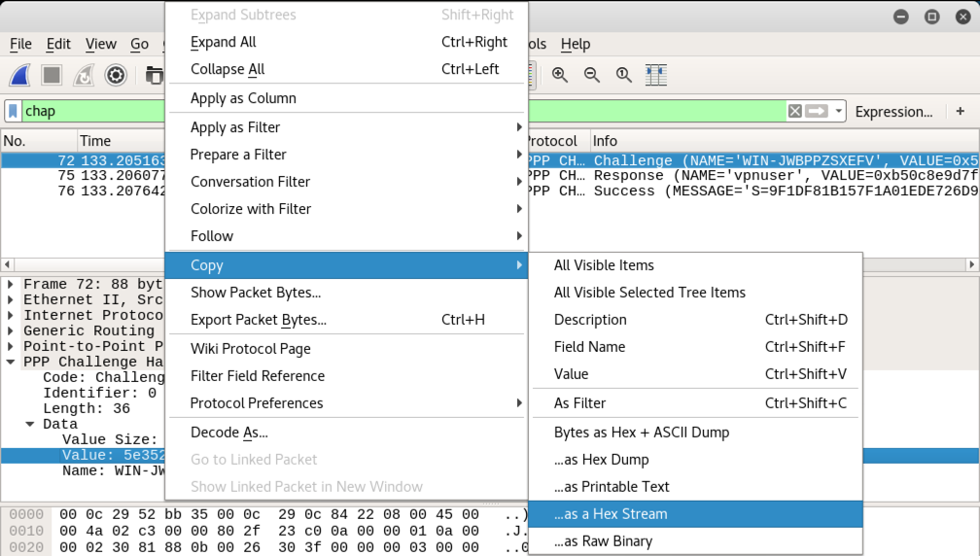Image resolution: width=980 pixels, height=556 pixels.
Task: Zoom out with the minus magnifier icon
Action: 591,75
